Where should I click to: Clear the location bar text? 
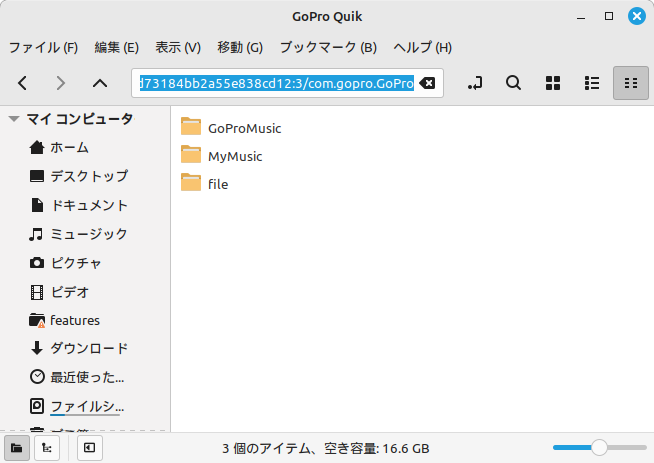coord(427,83)
